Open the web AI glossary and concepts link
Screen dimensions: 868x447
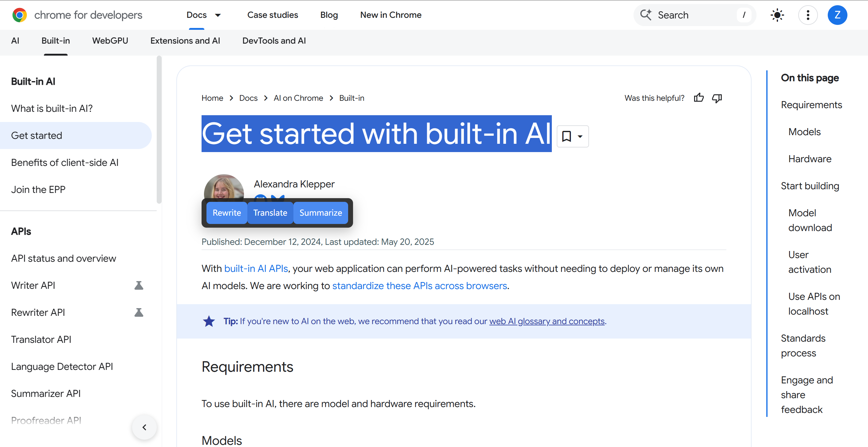(x=547, y=321)
